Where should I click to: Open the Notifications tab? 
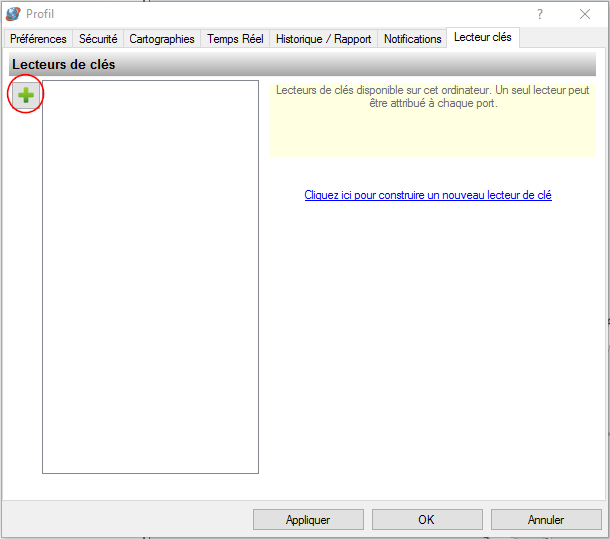pos(412,39)
